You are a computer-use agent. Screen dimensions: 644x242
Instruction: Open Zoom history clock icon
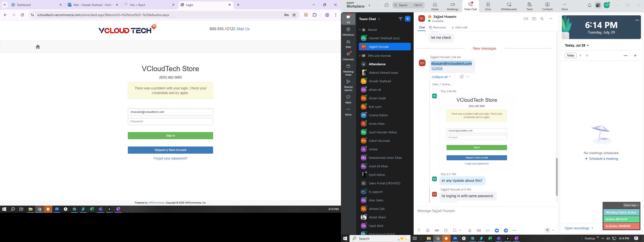(386, 5)
